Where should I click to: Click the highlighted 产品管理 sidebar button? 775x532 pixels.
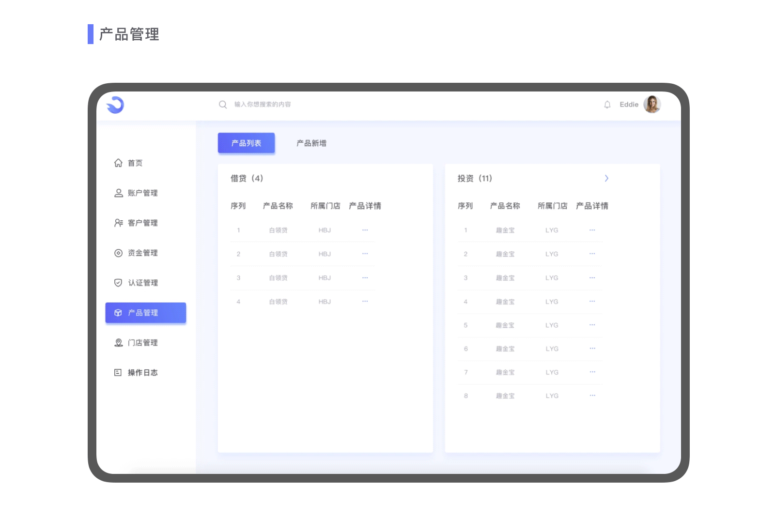tap(145, 313)
